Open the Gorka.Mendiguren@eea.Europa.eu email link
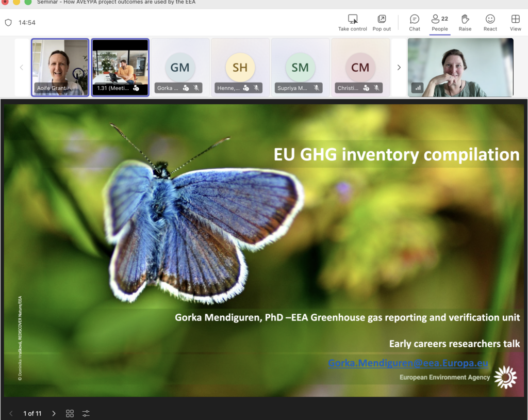This screenshot has width=528, height=420. click(408, 363)
